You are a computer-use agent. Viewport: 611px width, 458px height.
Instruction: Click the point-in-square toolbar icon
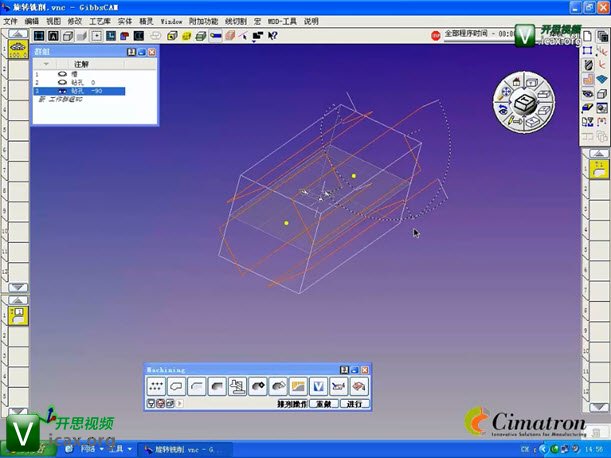pyautogui.click(x=96, y=36)
